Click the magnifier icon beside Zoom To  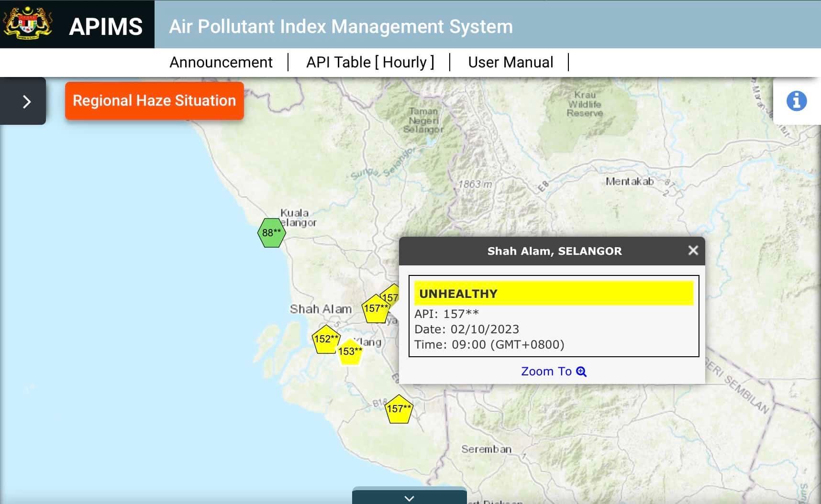click(581, 372)
